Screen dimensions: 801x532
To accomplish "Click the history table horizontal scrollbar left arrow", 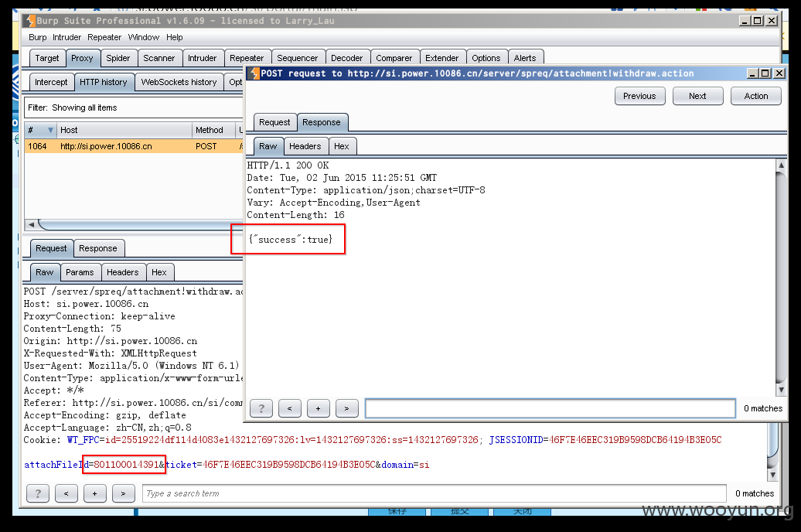I will (x=31, y=224).
